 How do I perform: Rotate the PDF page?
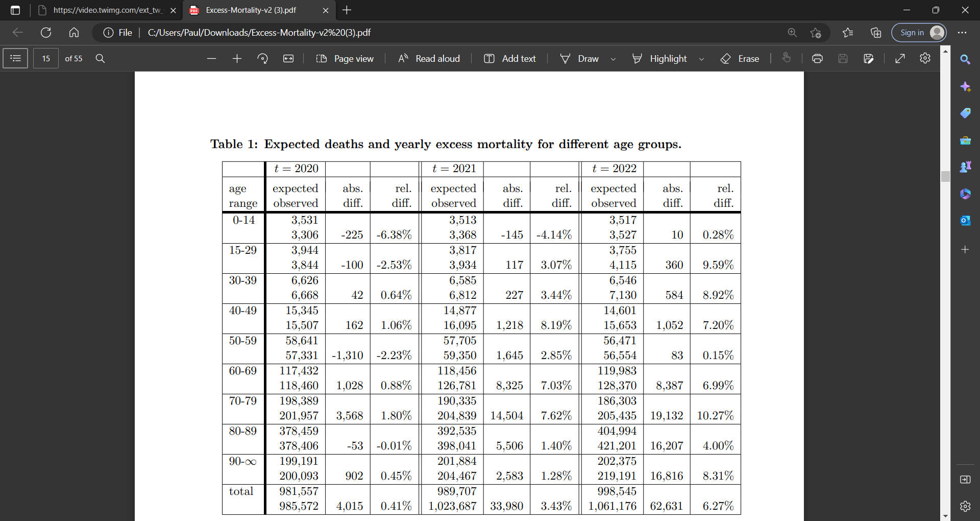click(x=263, y=58)
